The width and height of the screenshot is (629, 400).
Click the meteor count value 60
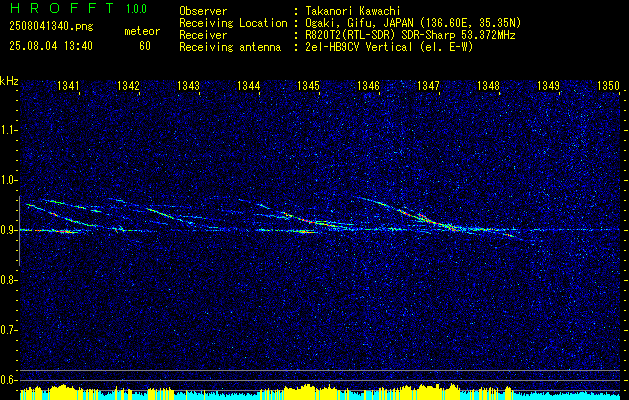pos(145,46)
